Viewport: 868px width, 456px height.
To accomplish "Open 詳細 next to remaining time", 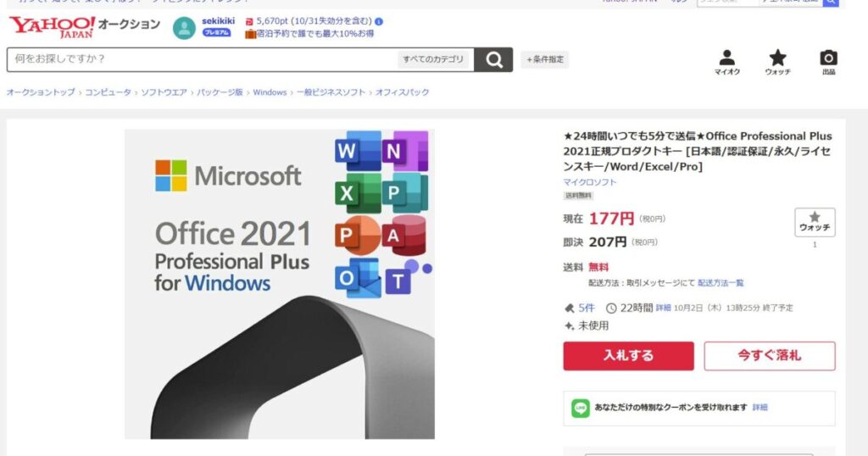I will pyautogui.click(x=663, y=308).
